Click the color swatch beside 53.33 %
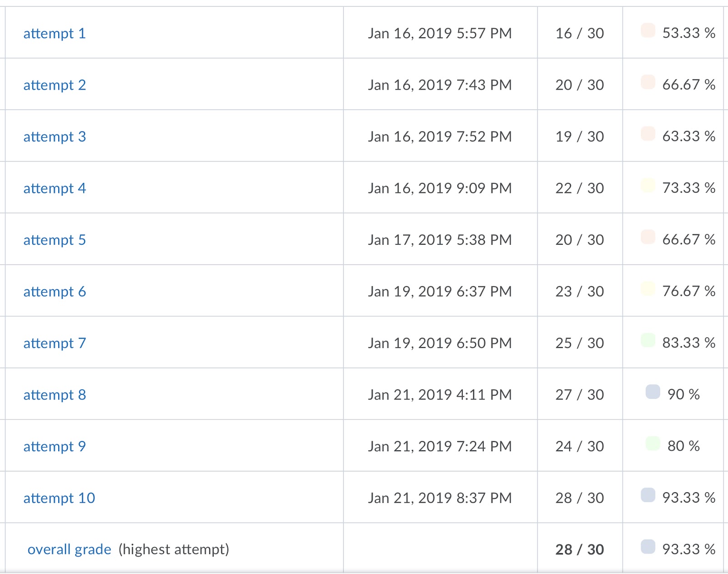The width and height of the screenshot is (728, 574). 647,30
